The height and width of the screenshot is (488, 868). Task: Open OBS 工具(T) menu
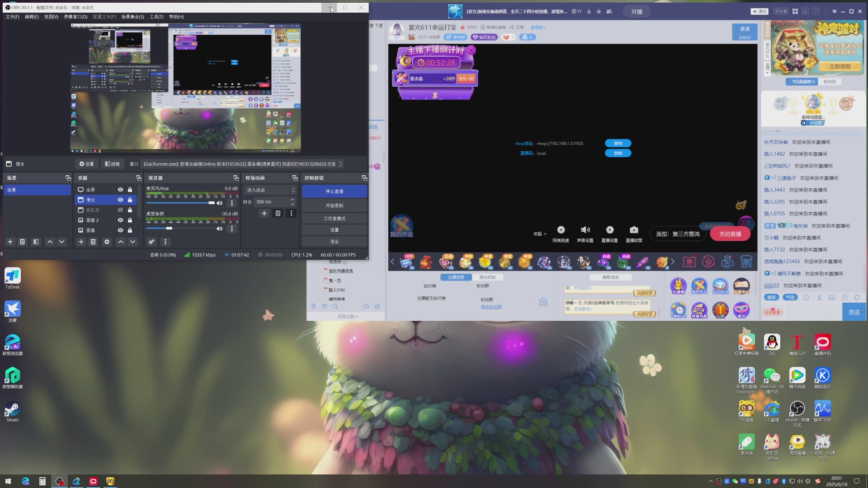click(156, 17)
